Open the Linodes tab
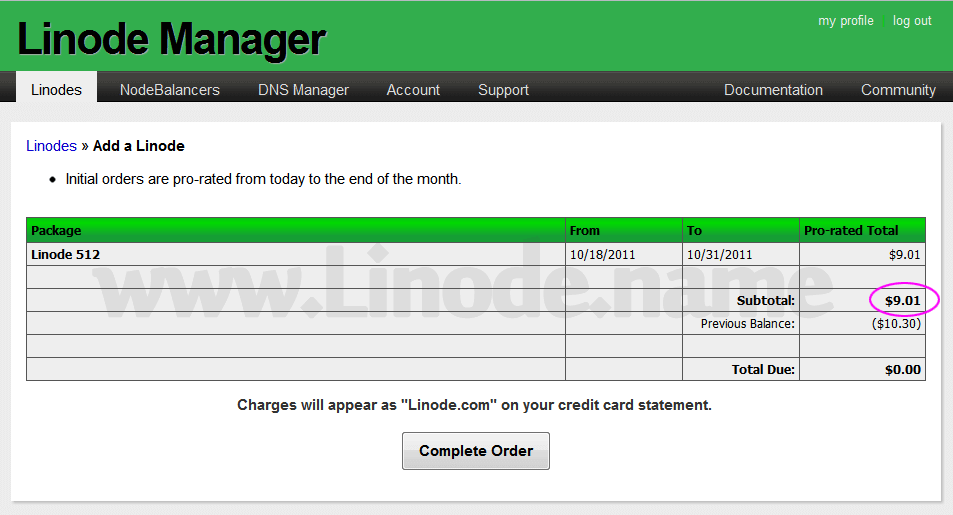953x515 pixels. [56, 89]
